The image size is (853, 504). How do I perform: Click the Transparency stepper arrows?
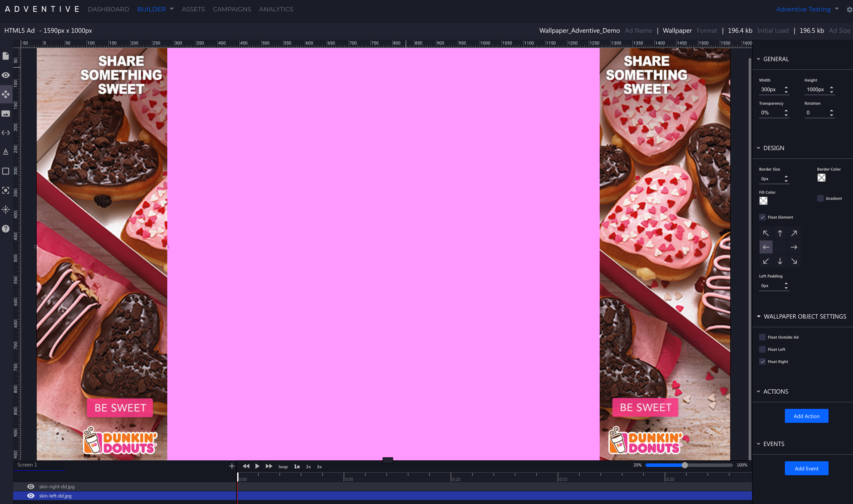click(786, 113)
